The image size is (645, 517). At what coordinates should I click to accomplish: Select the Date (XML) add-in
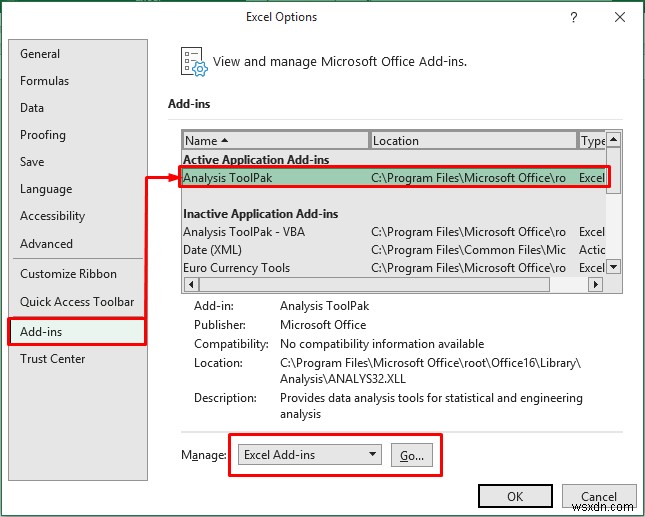(394, 250)
